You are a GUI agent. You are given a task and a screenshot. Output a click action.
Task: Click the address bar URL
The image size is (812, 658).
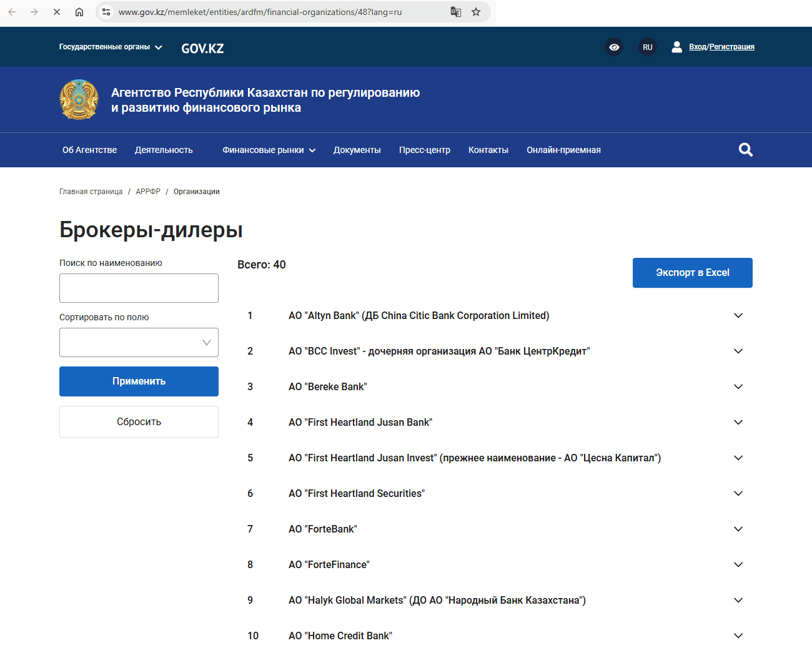(x=260, y=12)
